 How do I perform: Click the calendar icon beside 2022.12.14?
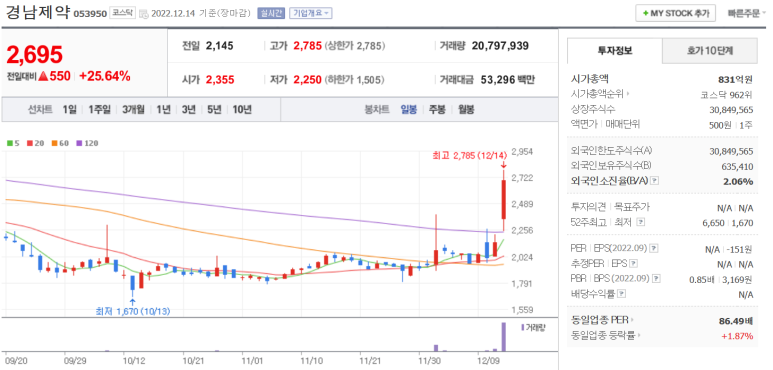(x=144, y=14)
